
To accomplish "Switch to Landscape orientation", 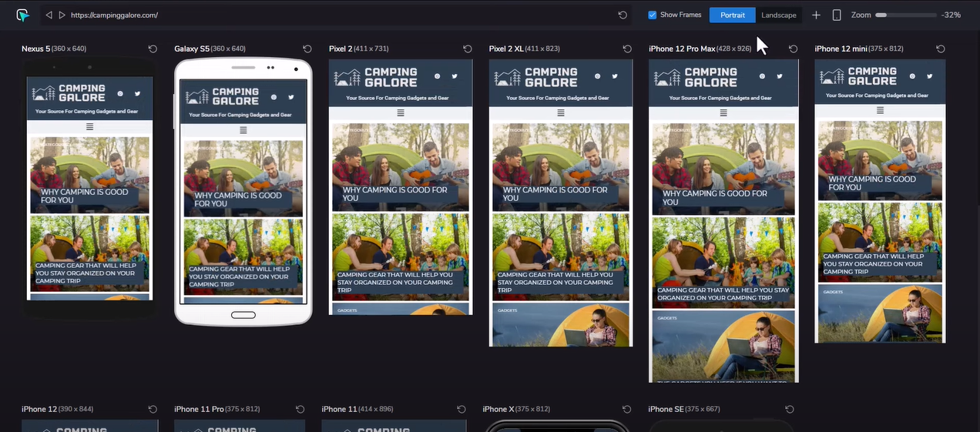I will point(779,15).
